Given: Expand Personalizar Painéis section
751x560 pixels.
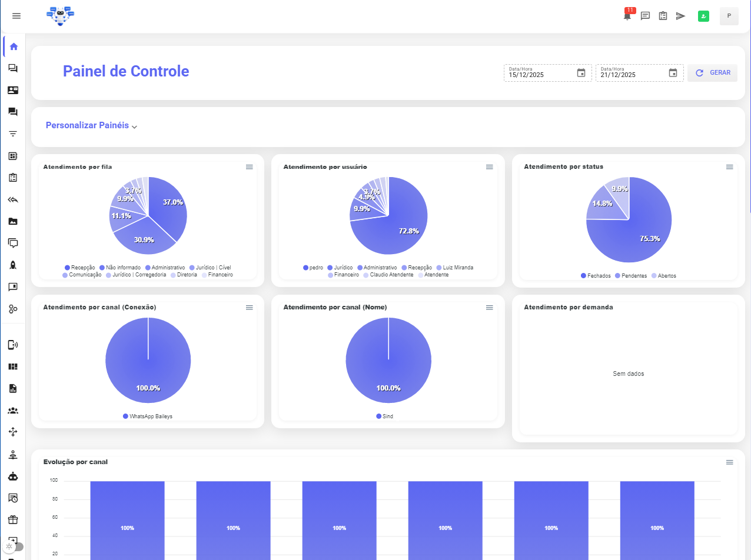Looking at the screenshot, I should point(91,126).
